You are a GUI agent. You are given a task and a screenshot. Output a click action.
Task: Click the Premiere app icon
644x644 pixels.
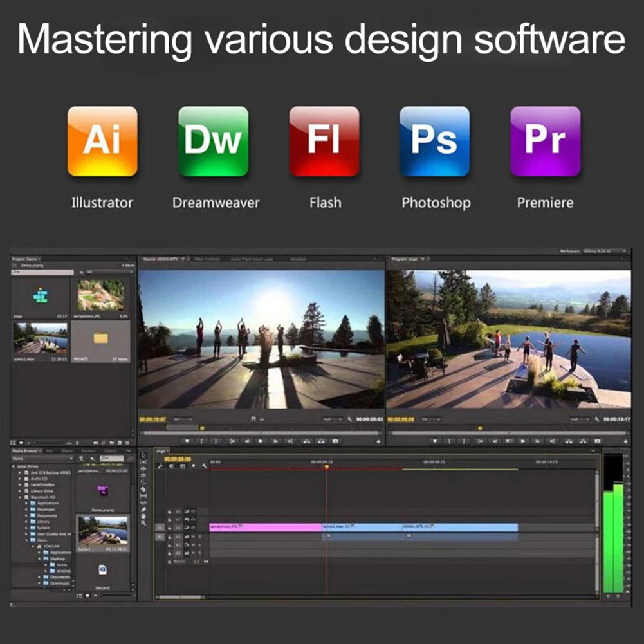pos(545,142)
